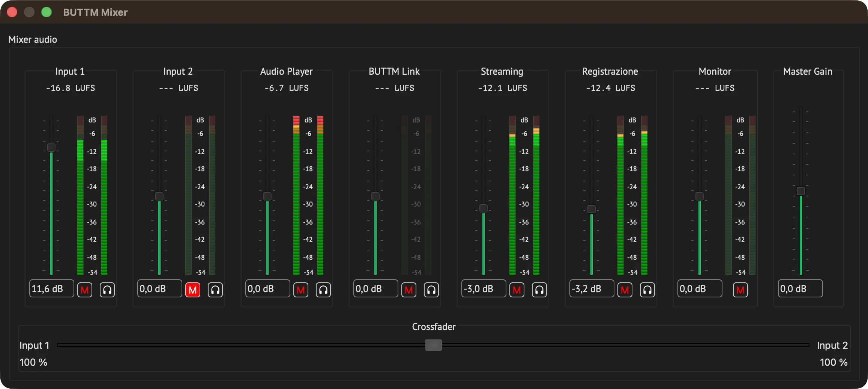Click the Mixer audio heading
The image size is (868, 389).
click(33, 39)
